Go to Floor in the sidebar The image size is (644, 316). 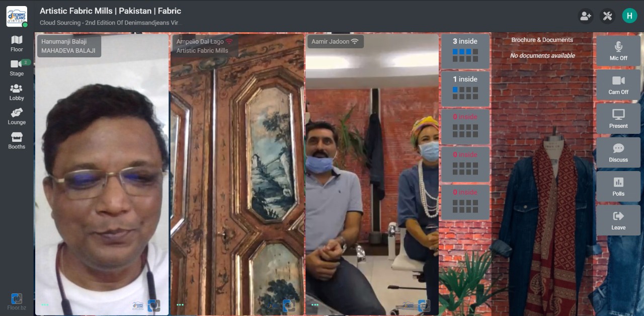pyautogui.click(x=17, y=44)
